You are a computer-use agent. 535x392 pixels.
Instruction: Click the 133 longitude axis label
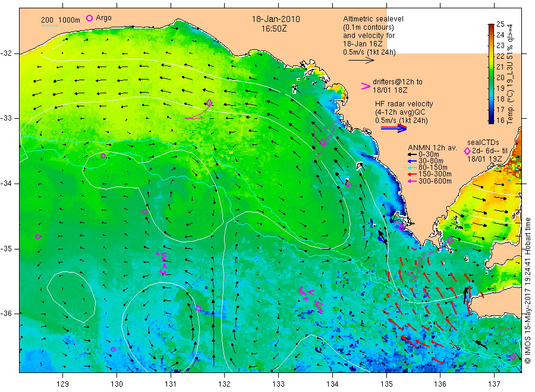pyautogui.click(x=278, y=384)
